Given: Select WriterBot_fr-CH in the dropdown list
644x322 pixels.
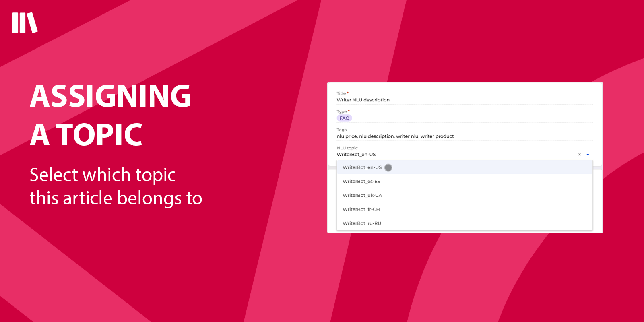Looking at the screenshot, I should pyautogui.click(x=361, y=209).
